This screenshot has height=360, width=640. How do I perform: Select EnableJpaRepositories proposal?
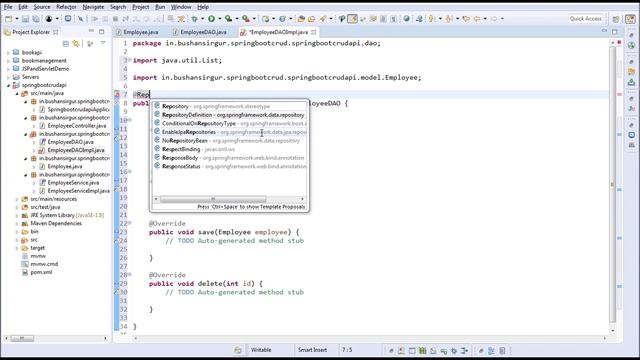click(230, 132)
